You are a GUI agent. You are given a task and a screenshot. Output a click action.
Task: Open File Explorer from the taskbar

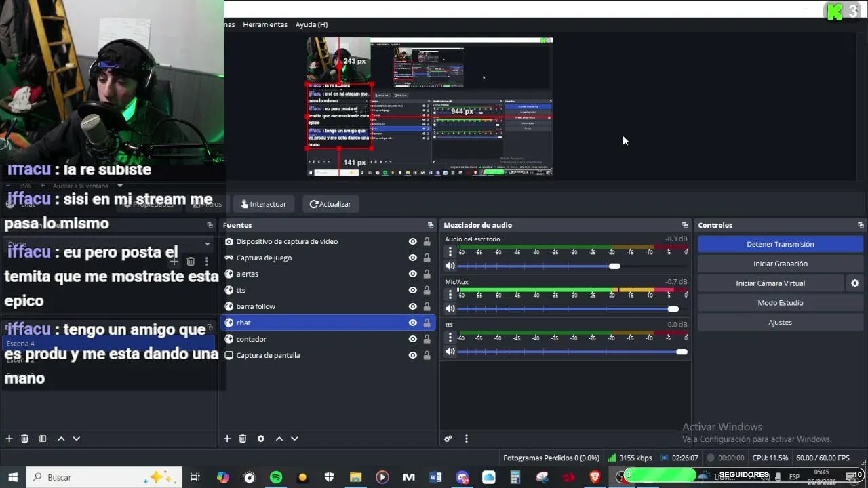coord(355,477)
